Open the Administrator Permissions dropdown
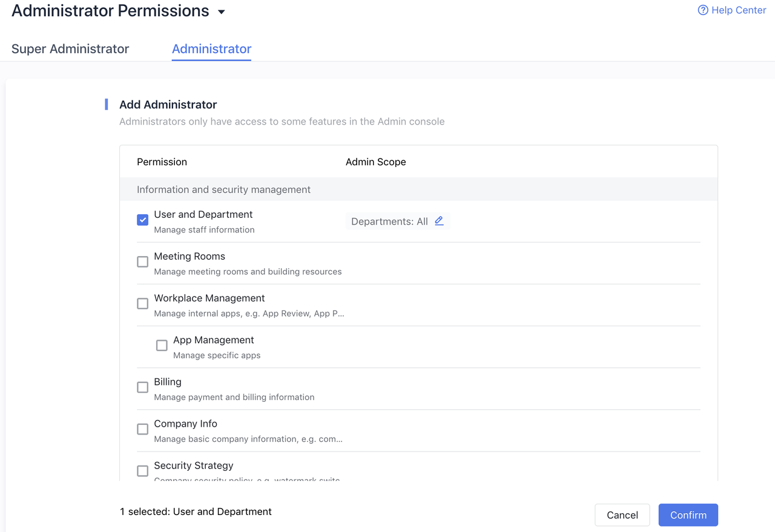 click(x=221, y=11)
